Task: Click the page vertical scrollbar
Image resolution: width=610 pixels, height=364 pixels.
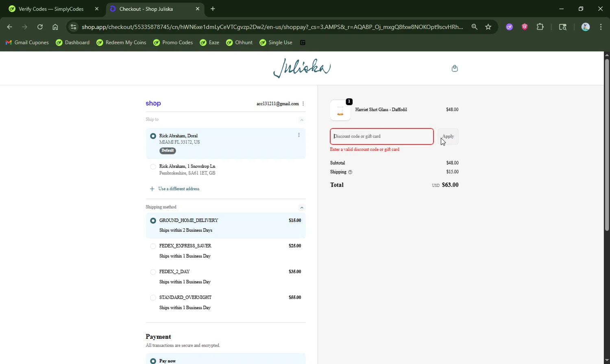Action: pos(607,145)
